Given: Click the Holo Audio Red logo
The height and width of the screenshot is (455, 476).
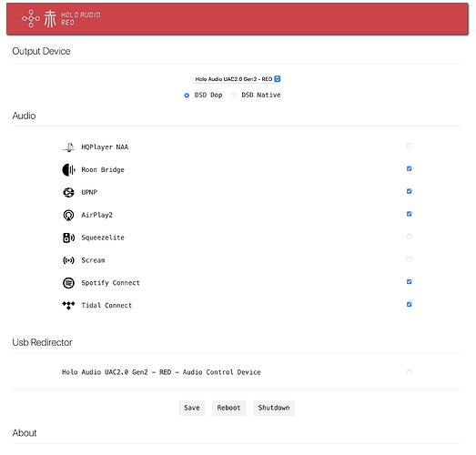Looking at the screenshot, I should tap(61, 18).
